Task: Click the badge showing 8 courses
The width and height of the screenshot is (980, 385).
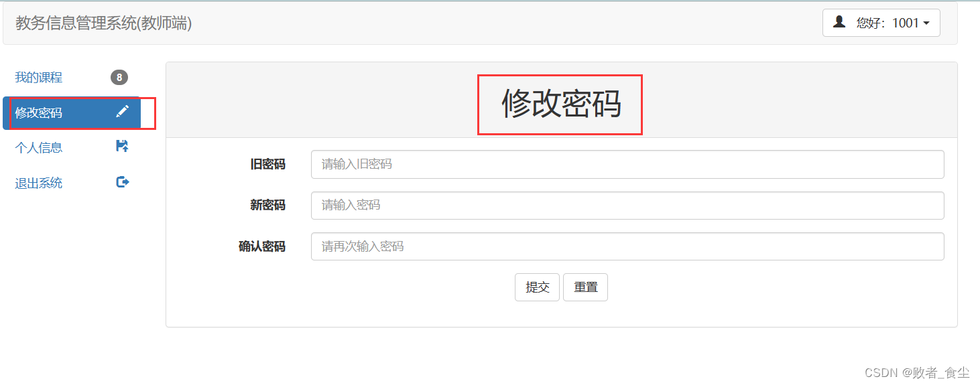Action: tap(119, 78)
